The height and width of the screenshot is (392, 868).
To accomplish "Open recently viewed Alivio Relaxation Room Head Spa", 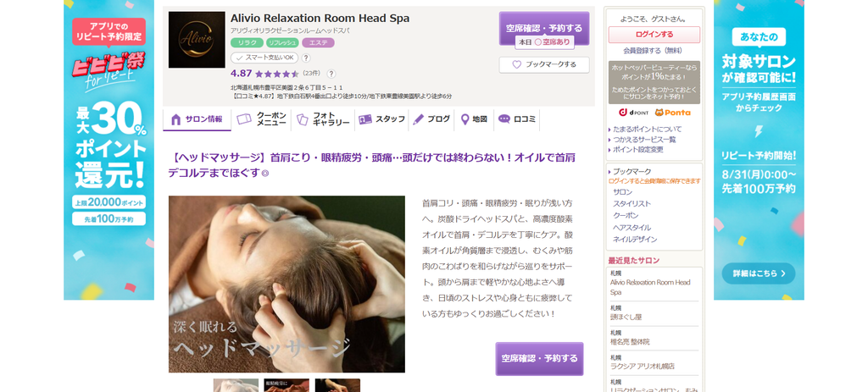I will coord(650,287).
